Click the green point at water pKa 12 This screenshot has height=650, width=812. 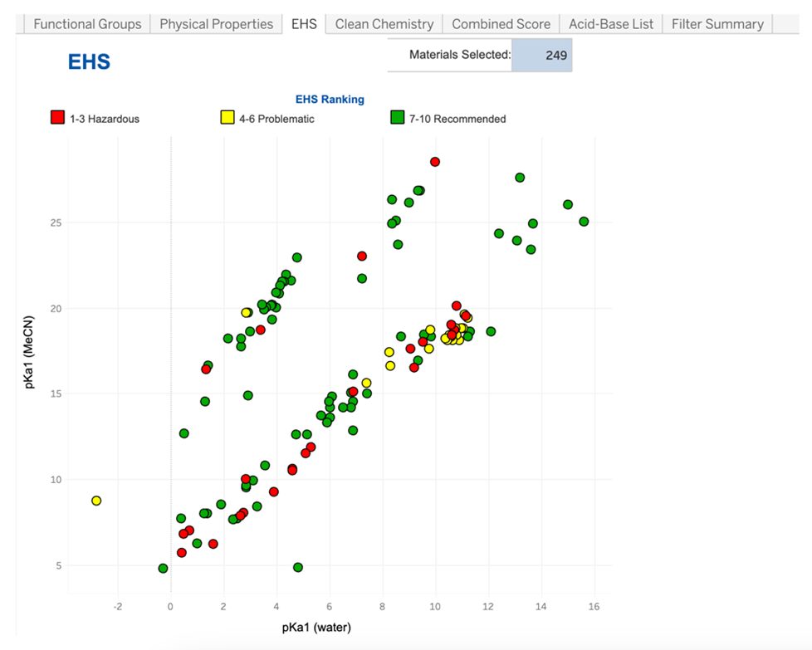point(491,331)
